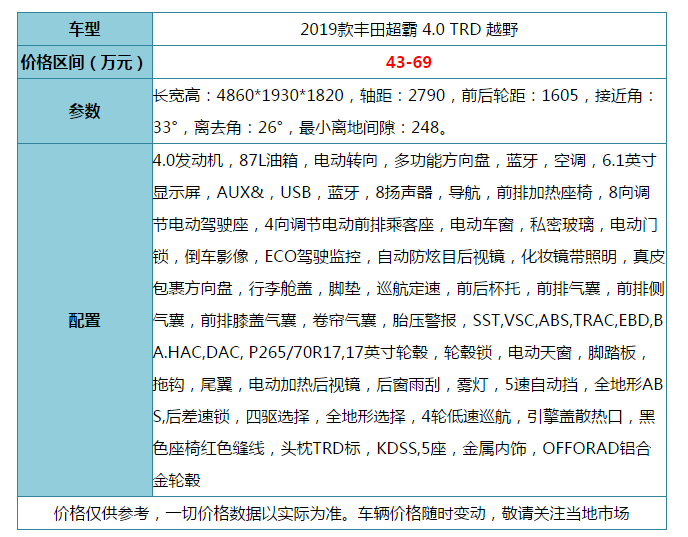Click the 巡航定速 text
This screenshot has width=688, height=537.
(408, 289)
